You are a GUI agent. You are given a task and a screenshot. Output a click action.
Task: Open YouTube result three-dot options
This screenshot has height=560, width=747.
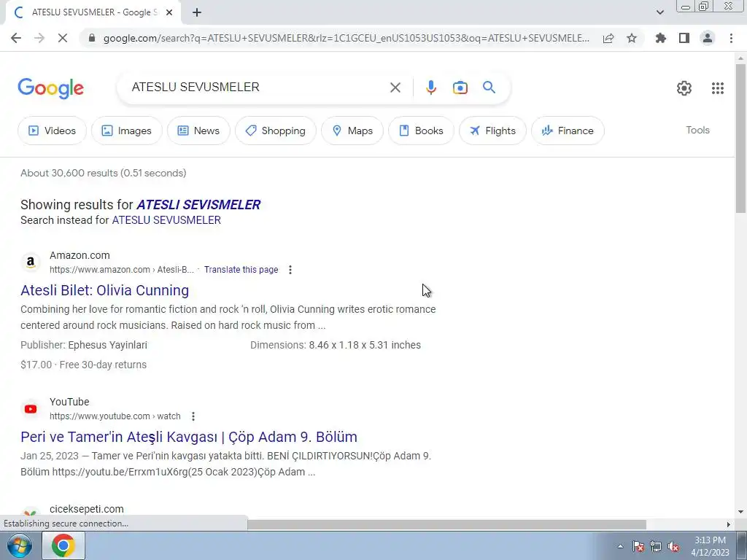193,416
